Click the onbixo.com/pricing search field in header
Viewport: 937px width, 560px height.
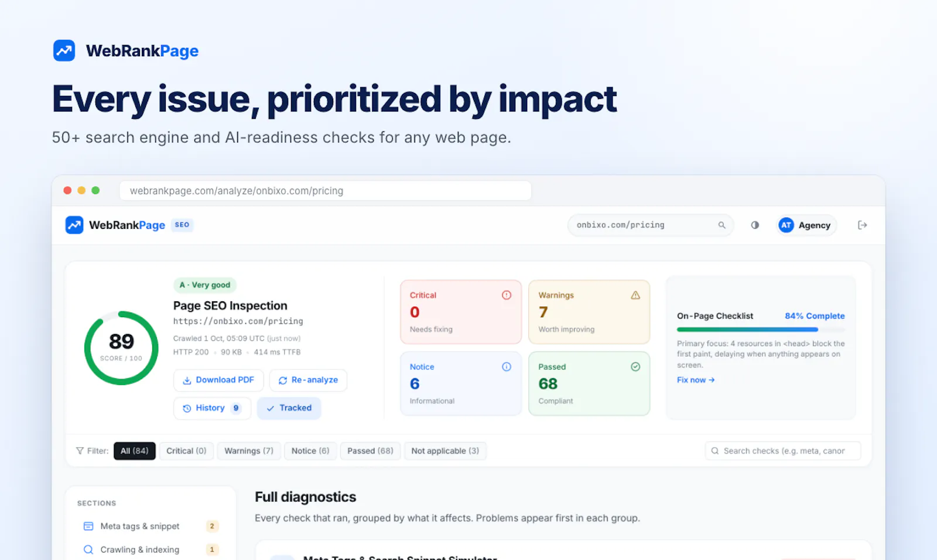651,225
